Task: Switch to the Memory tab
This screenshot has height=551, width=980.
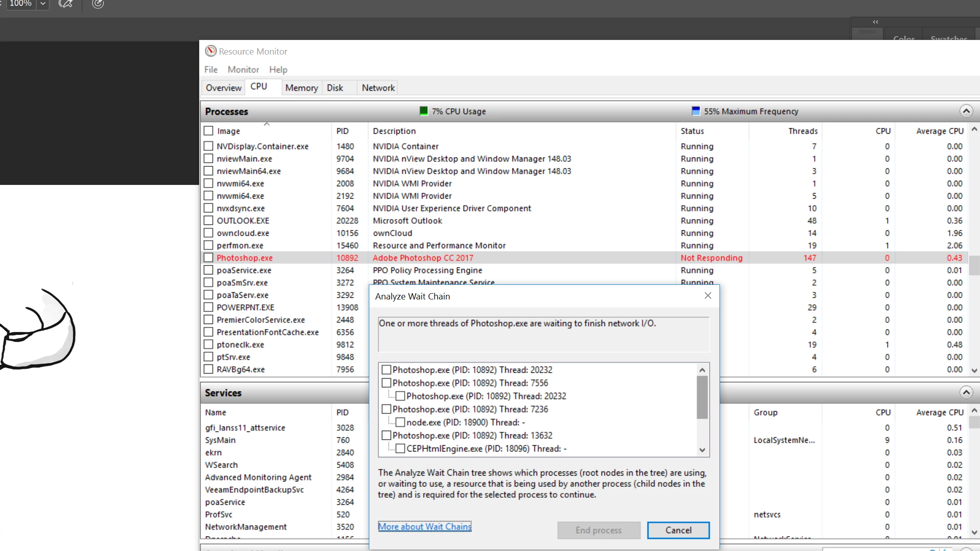Action: click(301, 88)
